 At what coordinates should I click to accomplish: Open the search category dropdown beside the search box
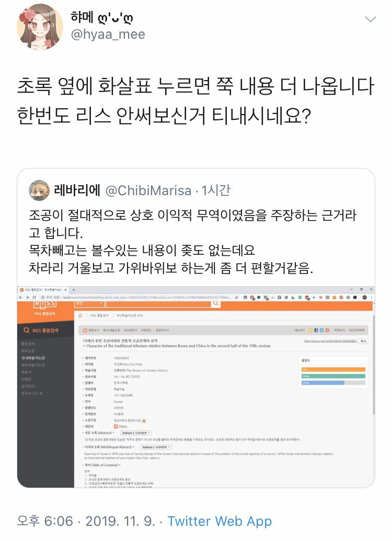[90, 303]
